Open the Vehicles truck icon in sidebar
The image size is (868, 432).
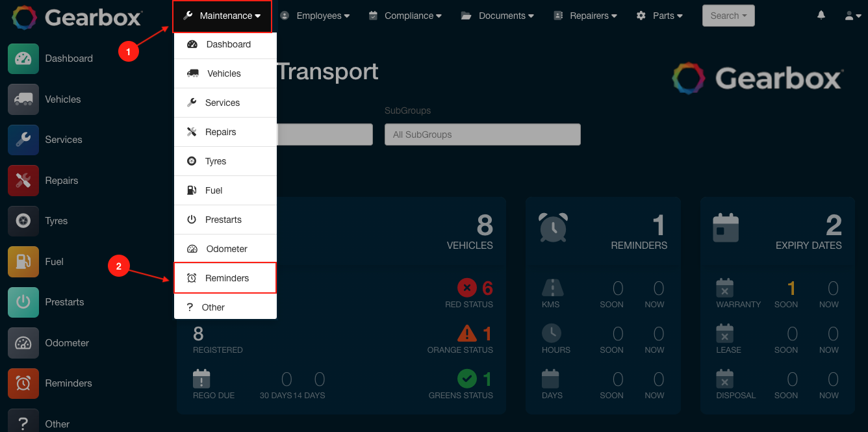(x=23, y=99)
